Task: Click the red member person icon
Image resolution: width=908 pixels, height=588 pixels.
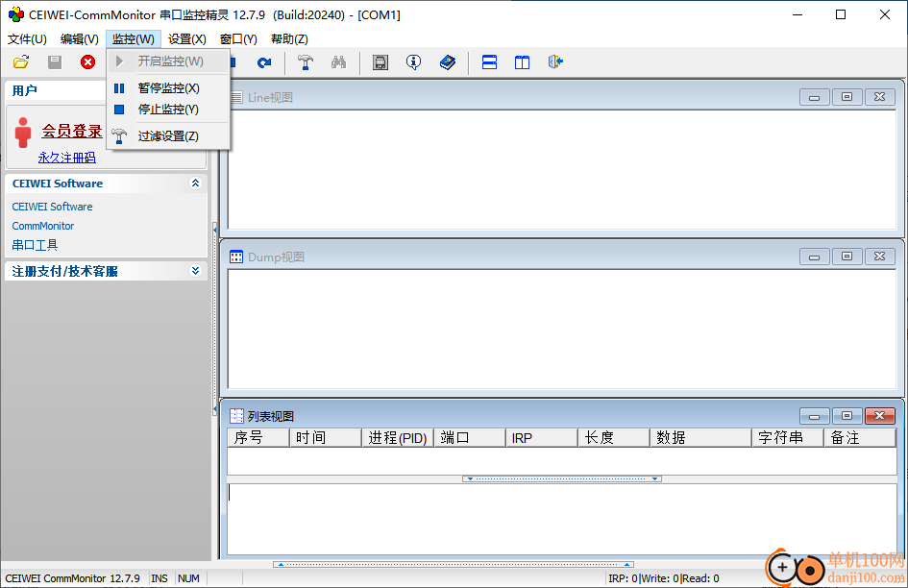Action: coord(23,133)
